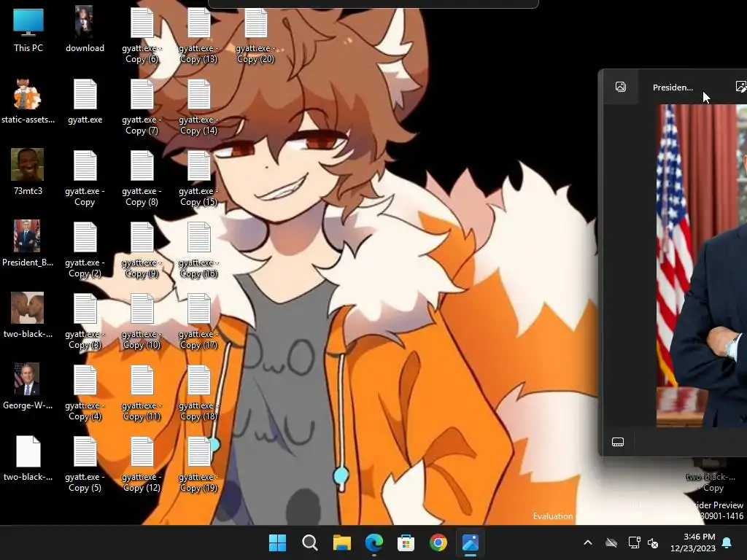Image resolution: width=747 pixels, height=560 pixels.
Task: Click the Presiden... title in Photos window
Action: [x=673, y=87]
